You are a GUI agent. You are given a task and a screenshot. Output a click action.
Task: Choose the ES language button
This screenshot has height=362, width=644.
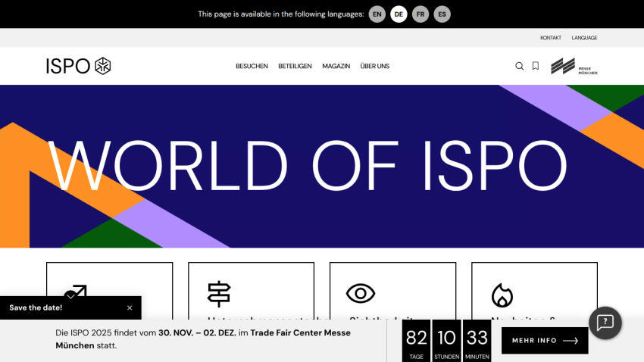tap(442, 14)
